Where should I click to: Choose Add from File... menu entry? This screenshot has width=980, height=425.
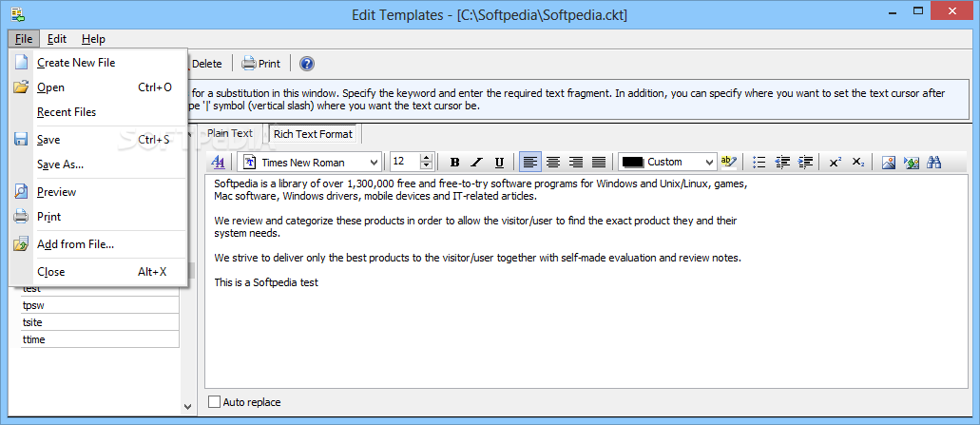(99, 244)
